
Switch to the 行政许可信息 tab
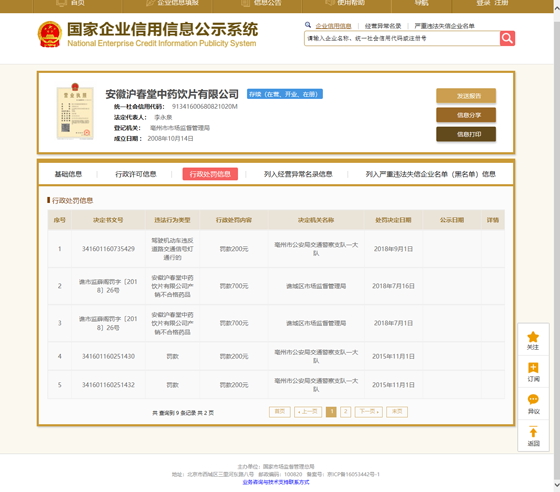click(136, 174)
